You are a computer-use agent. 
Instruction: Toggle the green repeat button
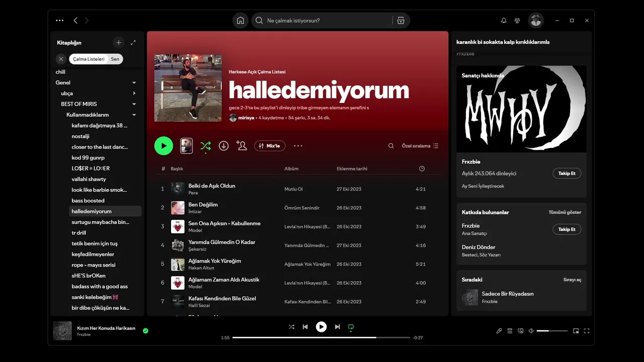tap(351, 327)
